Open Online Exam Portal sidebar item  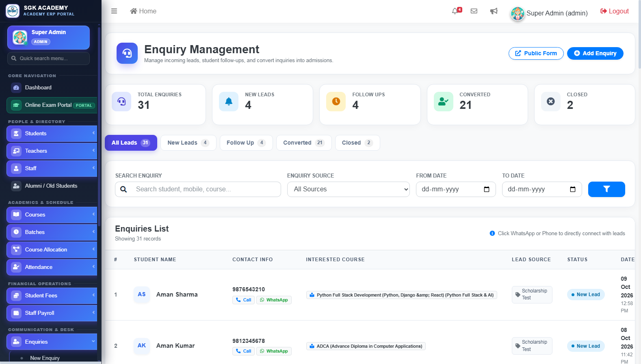[x=52, y=105]
